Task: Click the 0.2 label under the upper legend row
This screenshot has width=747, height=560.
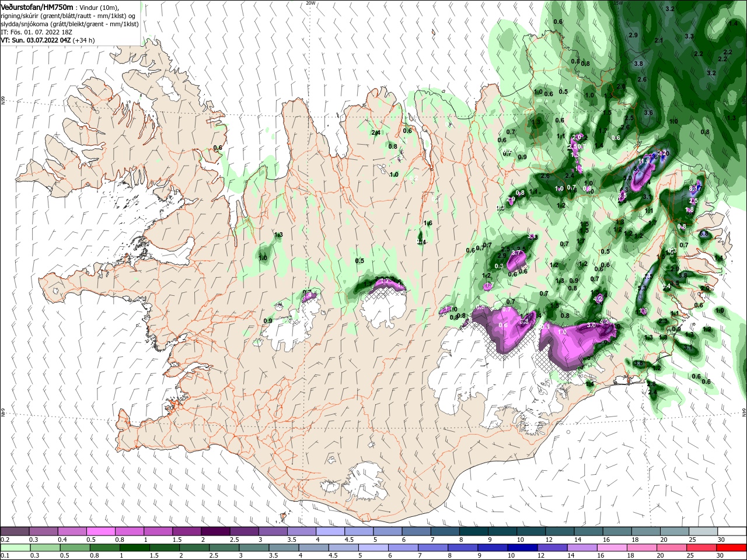Action: 5,540
